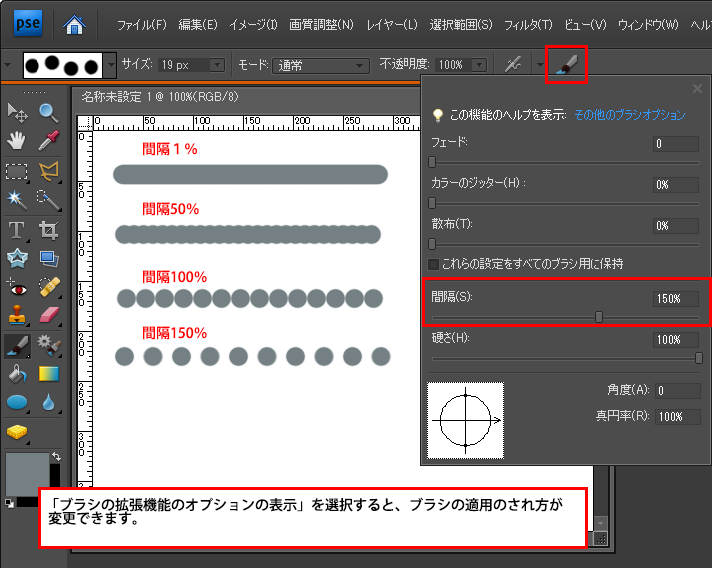Viewport: 712px width, 568px height.
Task: Select the Hand tool
Action: (x=17, y=141)
